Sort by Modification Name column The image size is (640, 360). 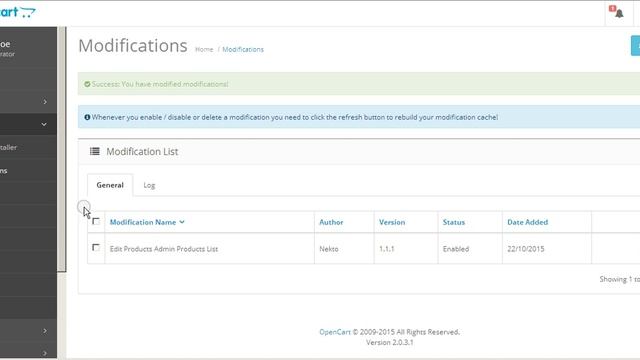[x=147, y=222]
